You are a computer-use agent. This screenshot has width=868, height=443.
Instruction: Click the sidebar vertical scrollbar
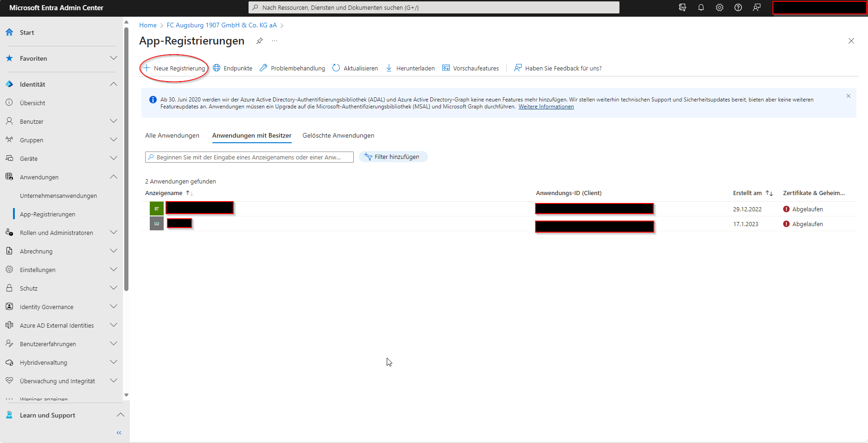coord(126,160)
